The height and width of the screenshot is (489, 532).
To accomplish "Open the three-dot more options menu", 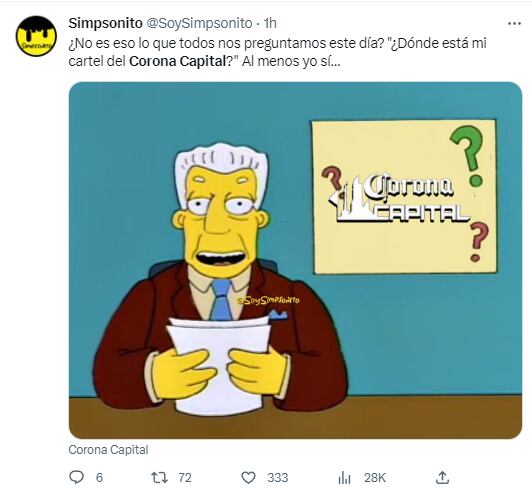I will [514, 23].
